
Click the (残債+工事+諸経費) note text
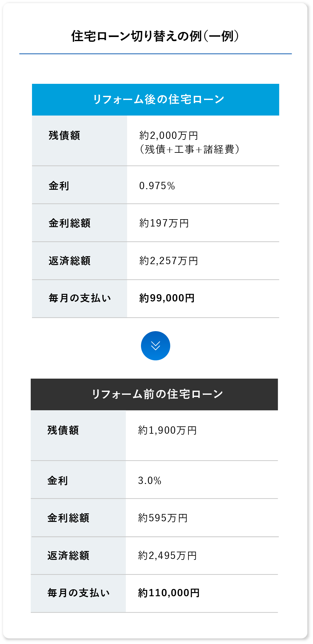(189, 149)
